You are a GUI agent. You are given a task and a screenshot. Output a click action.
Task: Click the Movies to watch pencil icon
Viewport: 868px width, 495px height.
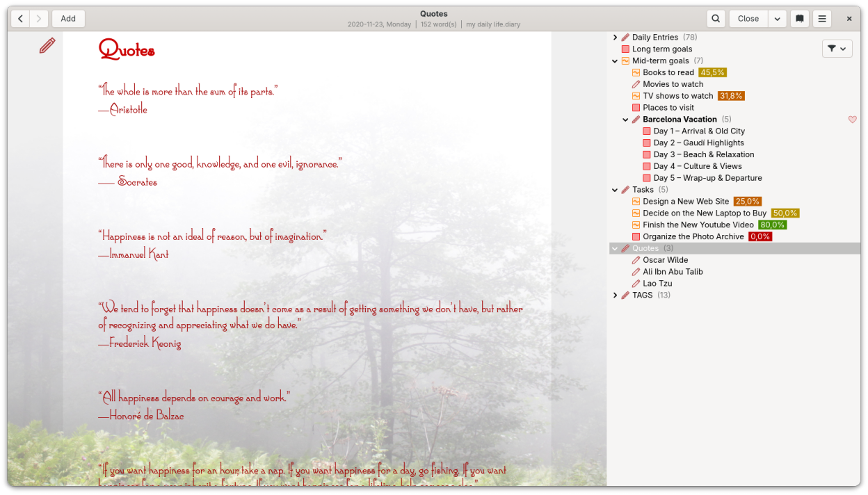click(636, 84)
